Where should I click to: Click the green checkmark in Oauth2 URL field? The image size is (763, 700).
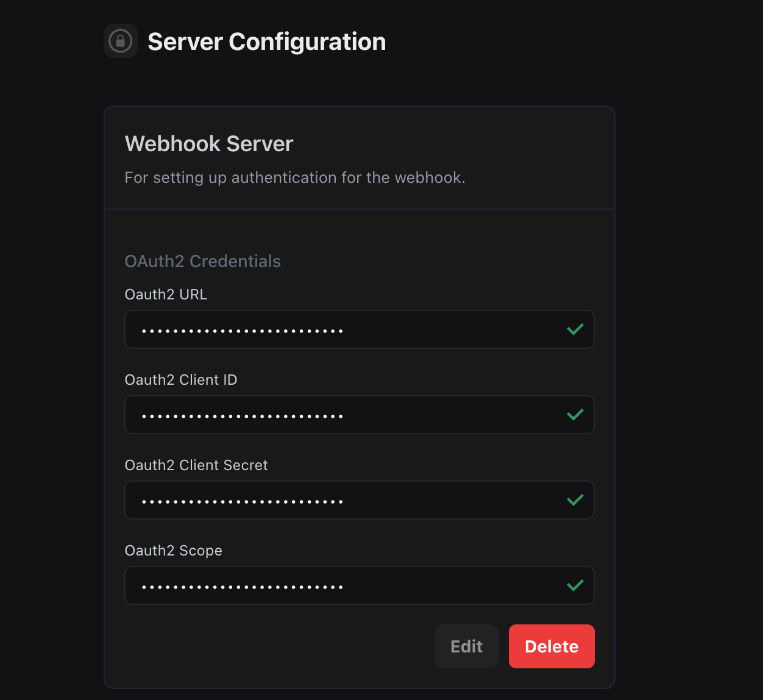click(x=575, y=329)
